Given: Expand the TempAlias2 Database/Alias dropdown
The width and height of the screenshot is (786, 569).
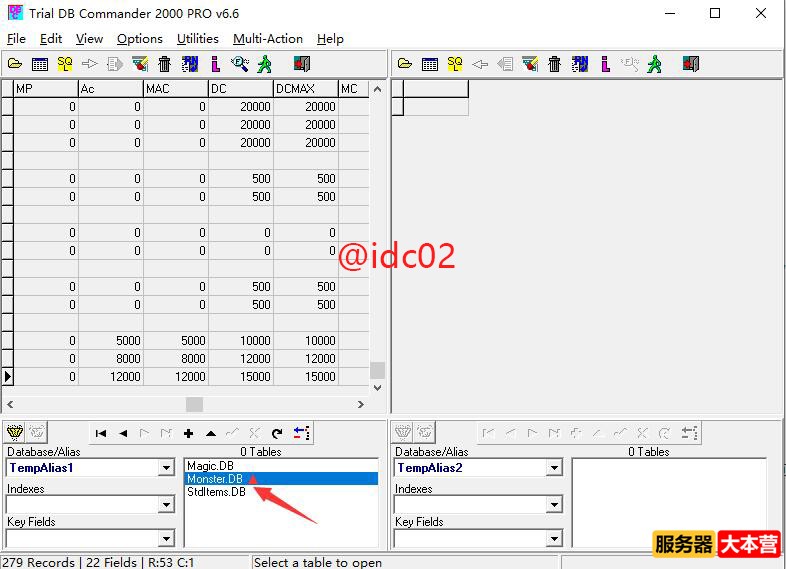Looking at the screenshot, I should pyautogui.click(x=554, y=468).
